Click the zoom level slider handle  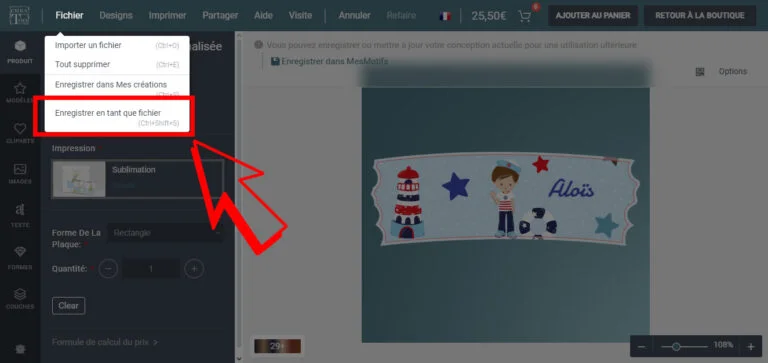tap(676, 346)
